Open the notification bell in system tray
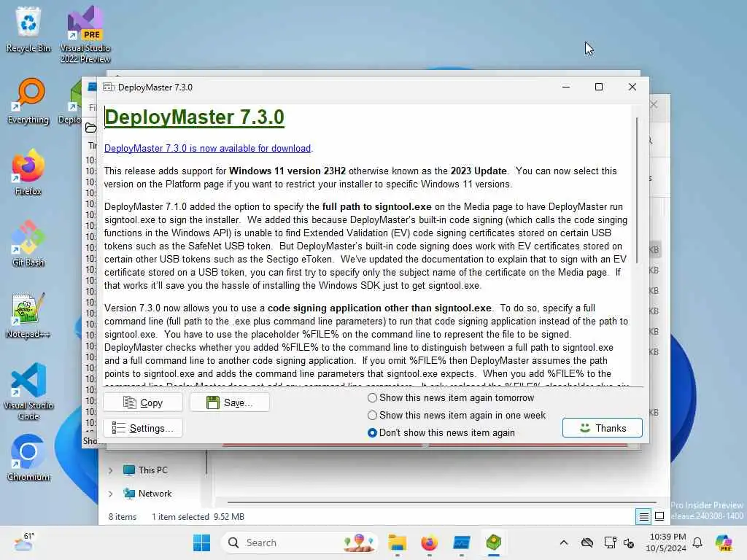747x560 pixels. click(697, 542)
